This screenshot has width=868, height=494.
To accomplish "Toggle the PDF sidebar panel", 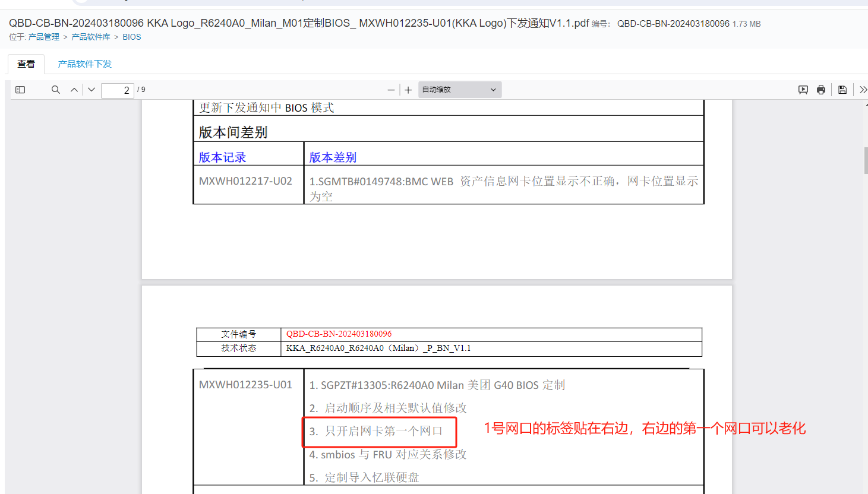I will [x=20, y=90].
